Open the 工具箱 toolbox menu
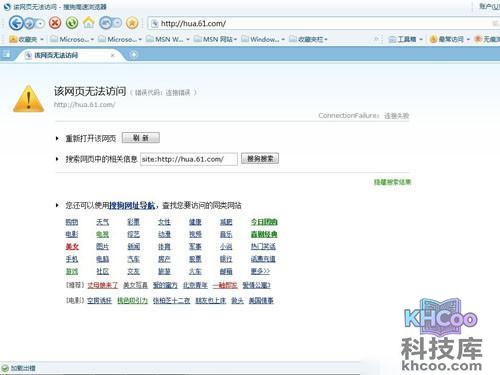The height and width of the screenshot is (375, 500). pyautogui.click(x=406, y=39)
